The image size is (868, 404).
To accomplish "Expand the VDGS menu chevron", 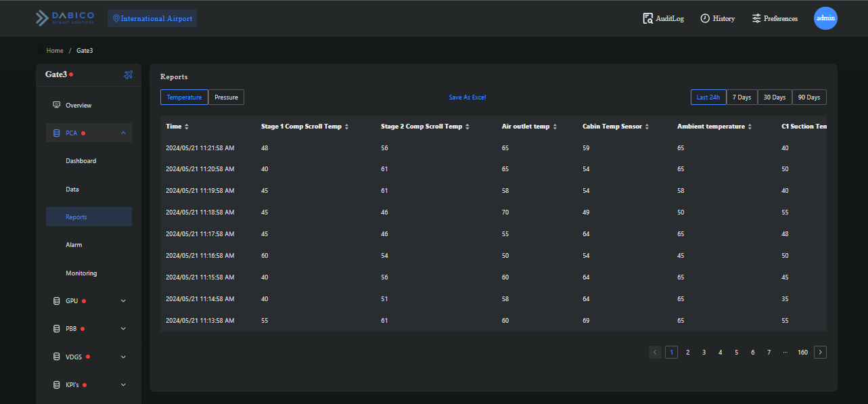I will click(x=123, y=357).
